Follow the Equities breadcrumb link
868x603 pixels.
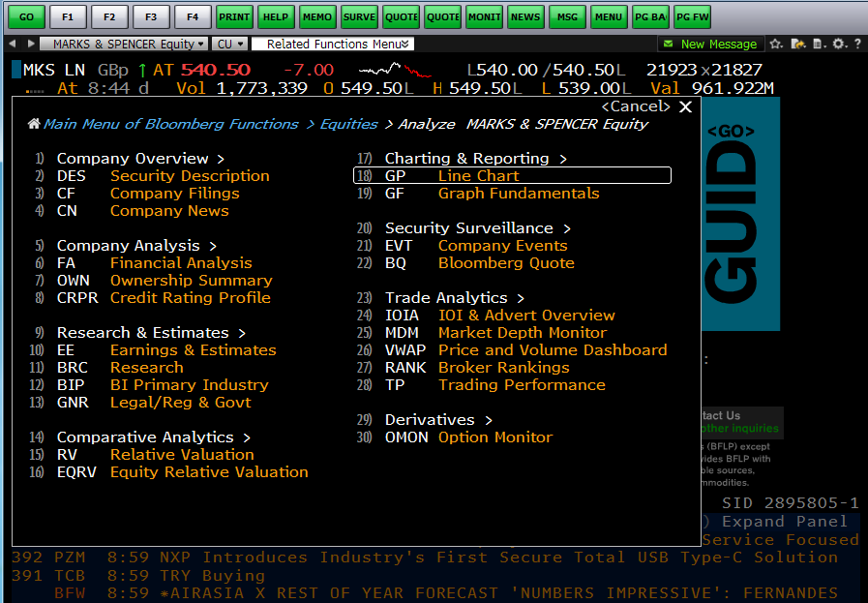coord(348,124)
